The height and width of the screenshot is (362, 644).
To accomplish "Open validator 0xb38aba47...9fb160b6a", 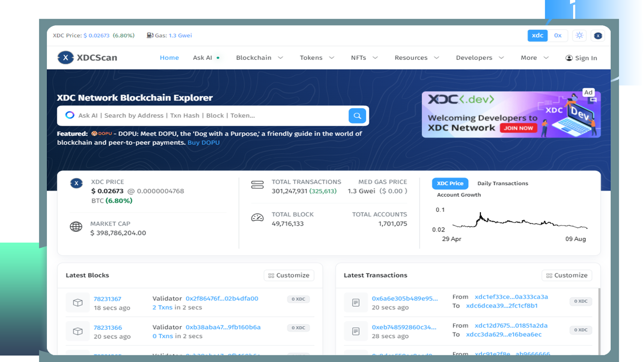I will tap(223, 327).
